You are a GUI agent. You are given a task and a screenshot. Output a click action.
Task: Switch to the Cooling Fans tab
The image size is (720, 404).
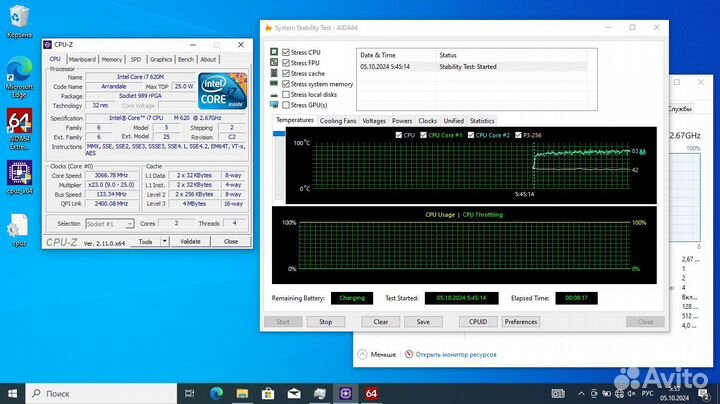click(338, 121)
